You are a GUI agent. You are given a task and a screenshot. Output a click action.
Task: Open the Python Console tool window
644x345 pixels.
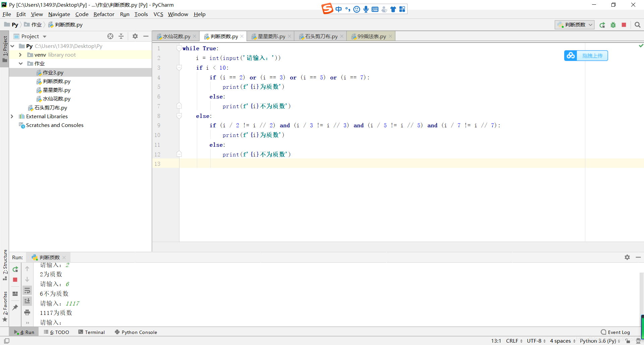136,332
